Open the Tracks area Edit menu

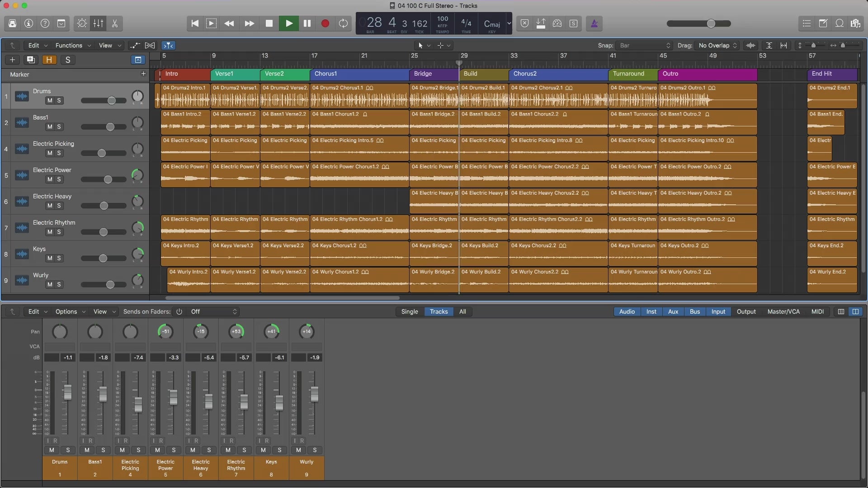point(38,45)
